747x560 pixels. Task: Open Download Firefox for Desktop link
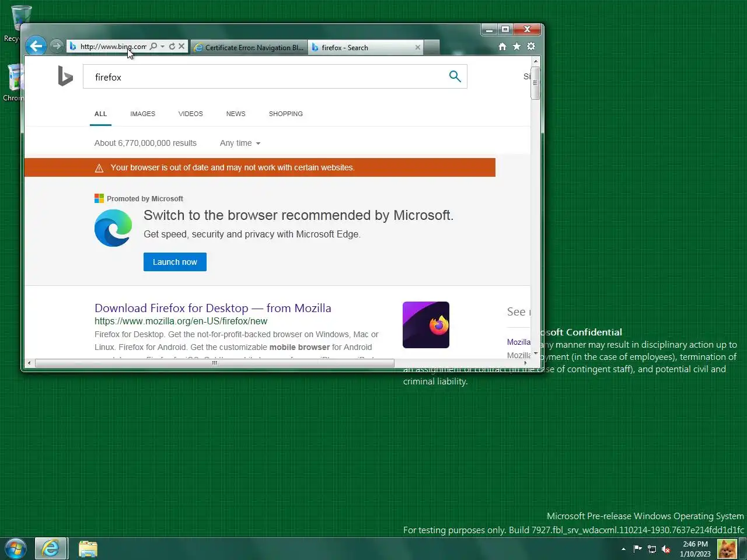pyautogui.click(x=213, y=308)
